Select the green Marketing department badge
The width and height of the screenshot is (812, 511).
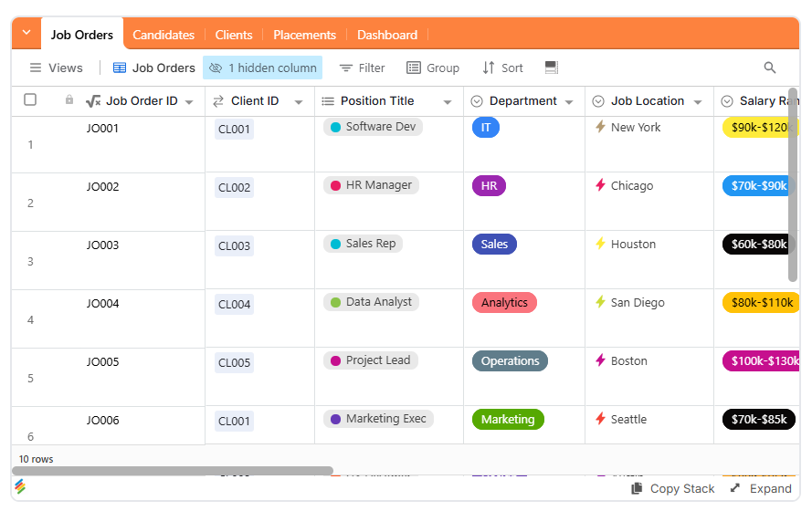click(508, 420)
